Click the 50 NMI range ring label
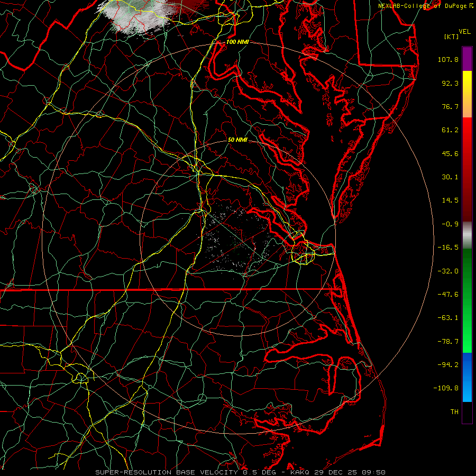This screenshot has height=476, width=476. click(x=237, y=140)
